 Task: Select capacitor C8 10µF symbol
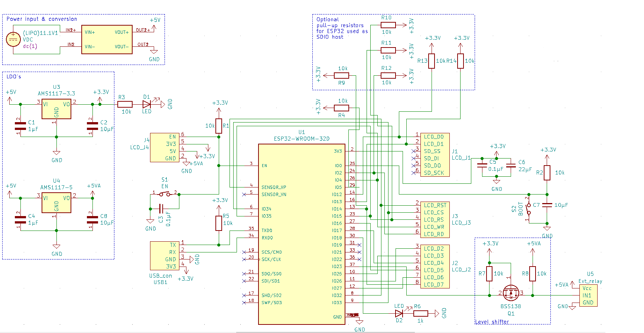pyautogui.click(x=92, y=220)
